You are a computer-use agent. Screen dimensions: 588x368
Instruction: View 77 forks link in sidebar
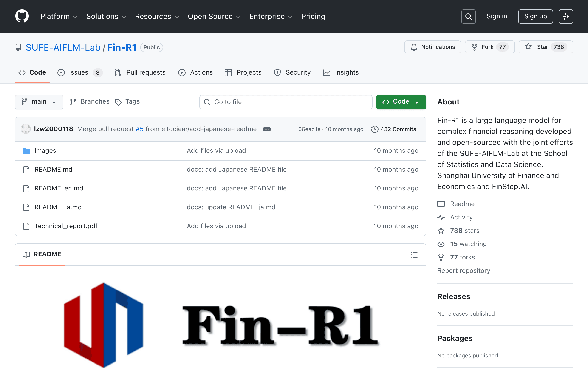point(456,258)
